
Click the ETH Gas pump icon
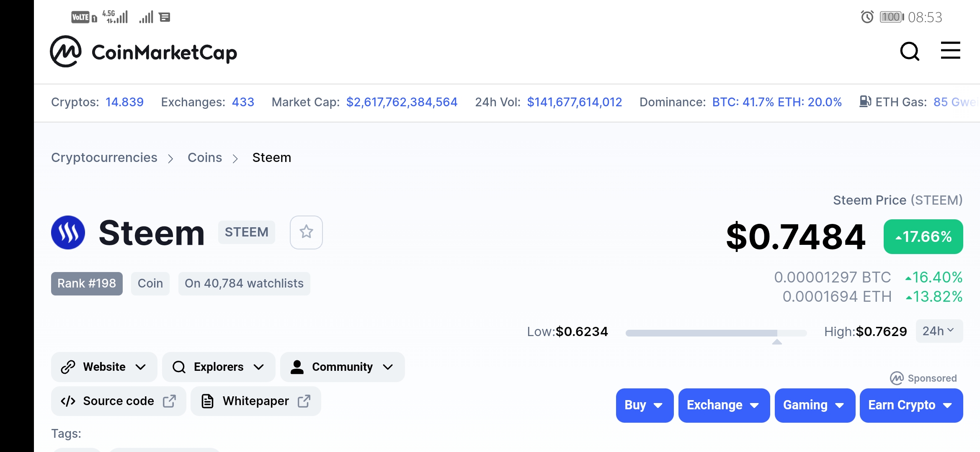(865, 102)
